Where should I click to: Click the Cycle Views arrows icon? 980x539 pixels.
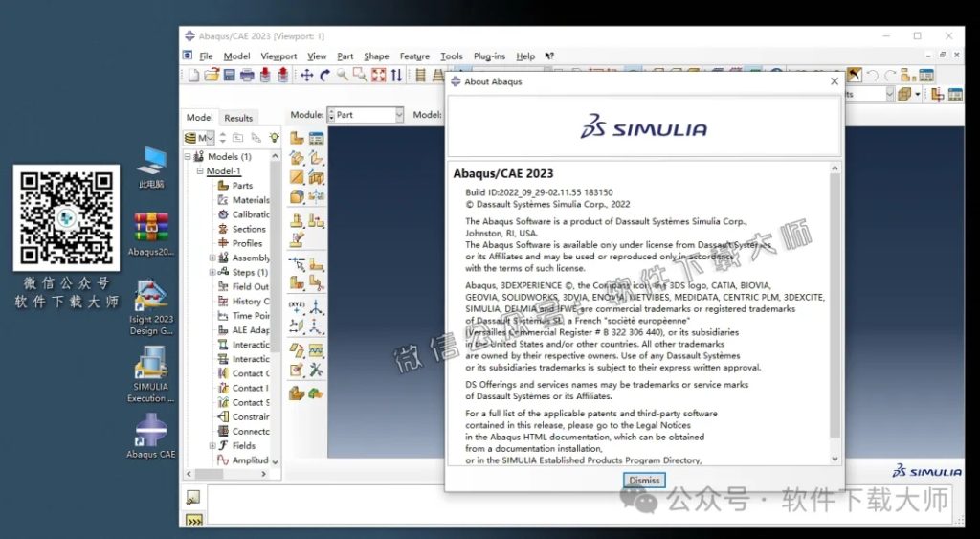pyautogui.click(x=396, y=76)
